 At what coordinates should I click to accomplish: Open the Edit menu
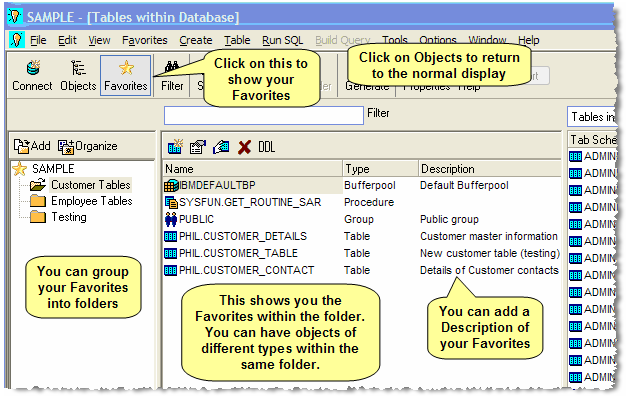point(67,40)
